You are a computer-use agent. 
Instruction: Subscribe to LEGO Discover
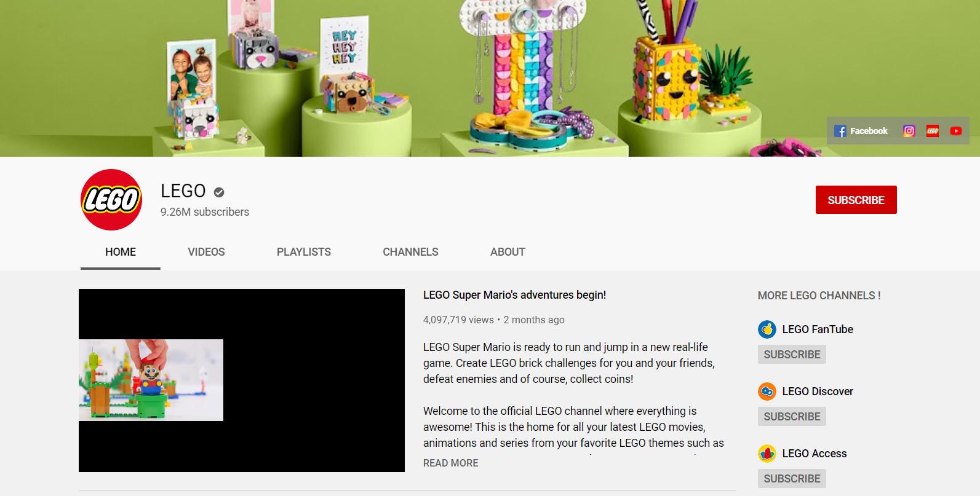(792, 417)
